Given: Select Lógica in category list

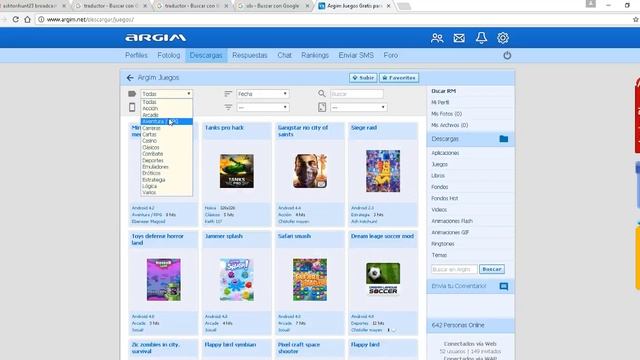Looking at the screenshot, I should coord(167,186).
